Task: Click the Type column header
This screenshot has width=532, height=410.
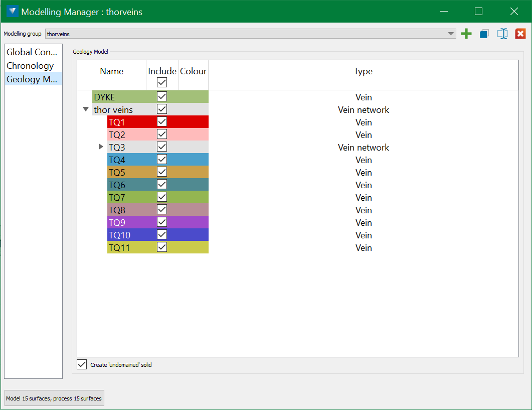Action: 363,71
